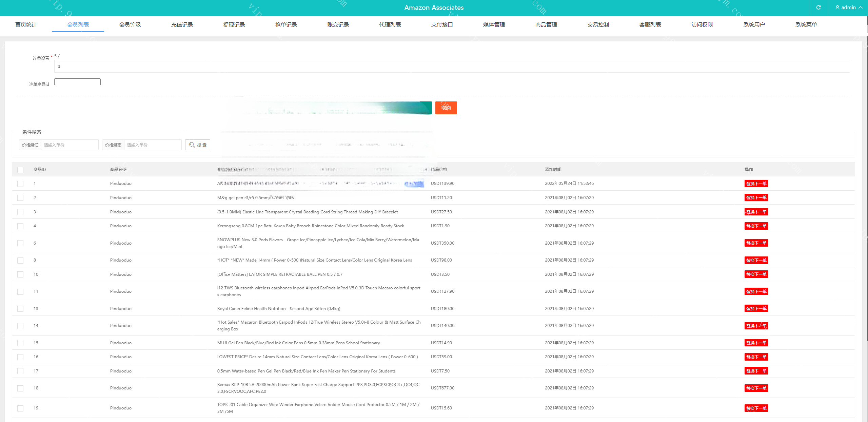Go to 商品管理 menu tab
The image size is (868, 422).
[x=546, y=24]
